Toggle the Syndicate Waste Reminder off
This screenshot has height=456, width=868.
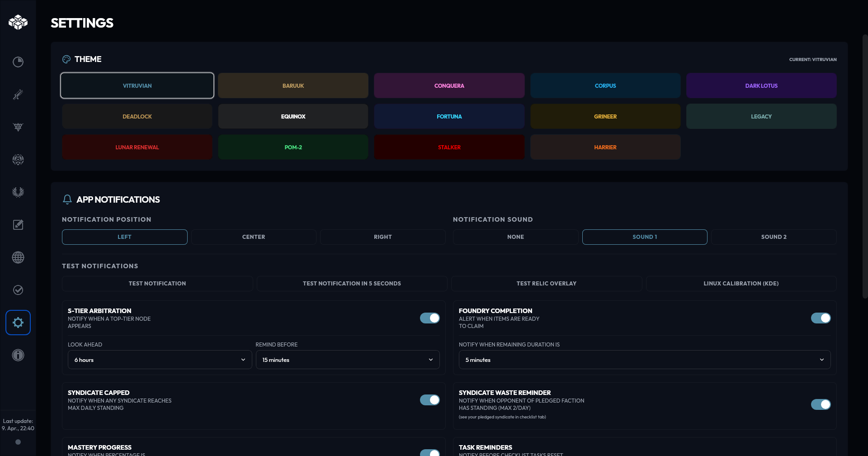coord(821,404)
